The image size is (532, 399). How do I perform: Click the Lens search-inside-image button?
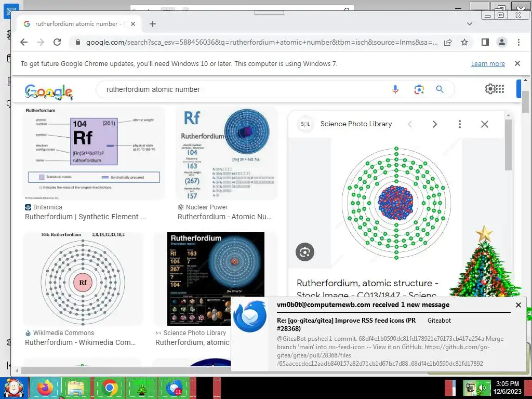[x=304, y=252]
